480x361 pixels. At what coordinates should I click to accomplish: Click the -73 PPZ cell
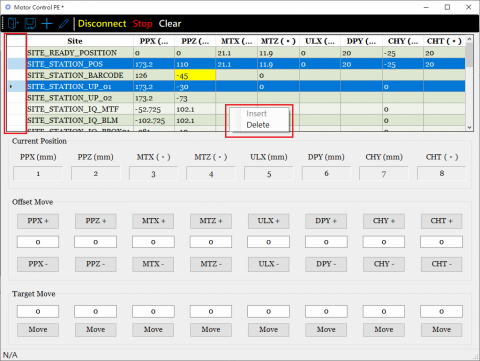(195, 98)
